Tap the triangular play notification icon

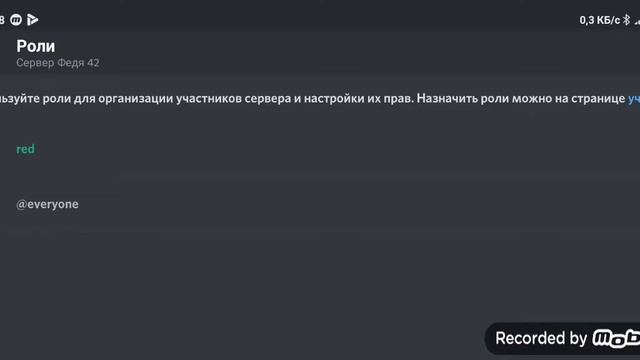32,20
